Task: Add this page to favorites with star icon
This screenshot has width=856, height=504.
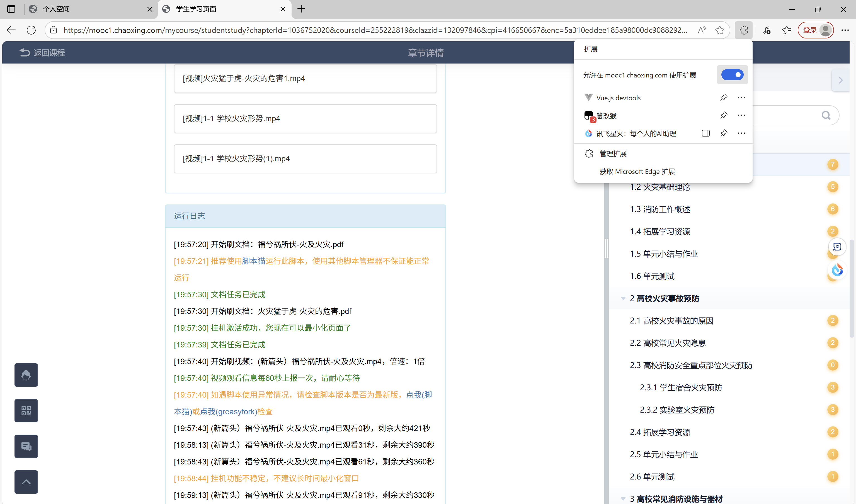Action: [719, 30]
